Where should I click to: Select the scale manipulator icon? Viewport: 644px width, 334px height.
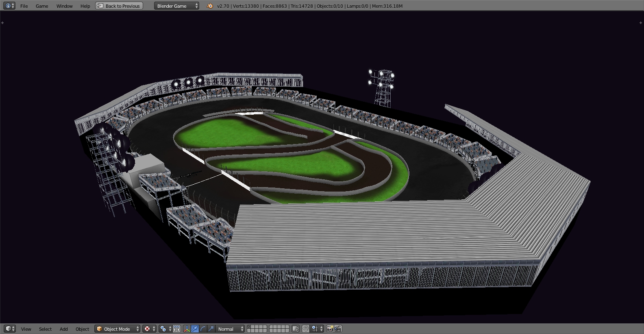[211, 329]
